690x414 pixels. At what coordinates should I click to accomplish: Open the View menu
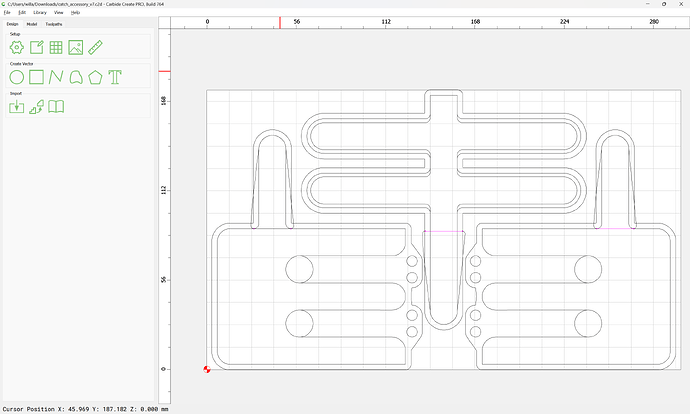point(59,12)
